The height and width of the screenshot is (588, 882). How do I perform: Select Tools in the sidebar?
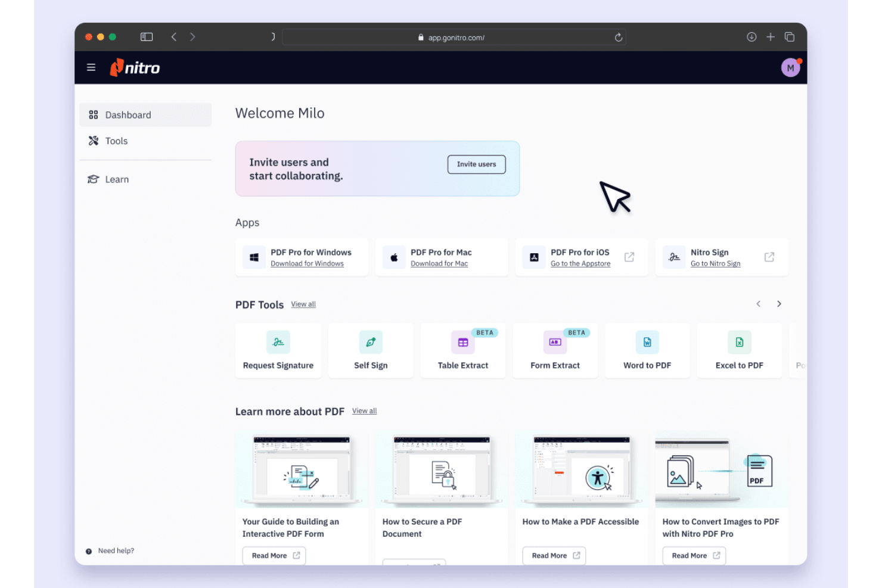point(145,141)
